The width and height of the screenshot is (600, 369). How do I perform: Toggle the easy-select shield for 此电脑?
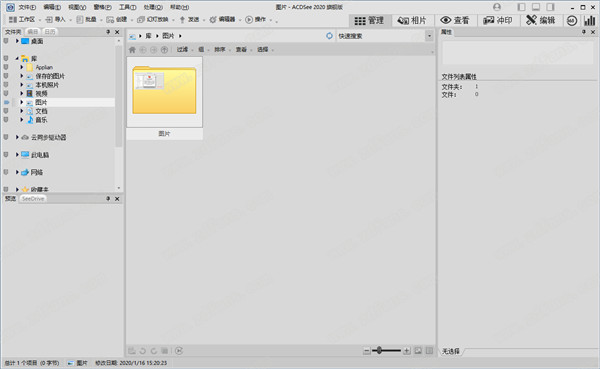[x=6, y=155]
